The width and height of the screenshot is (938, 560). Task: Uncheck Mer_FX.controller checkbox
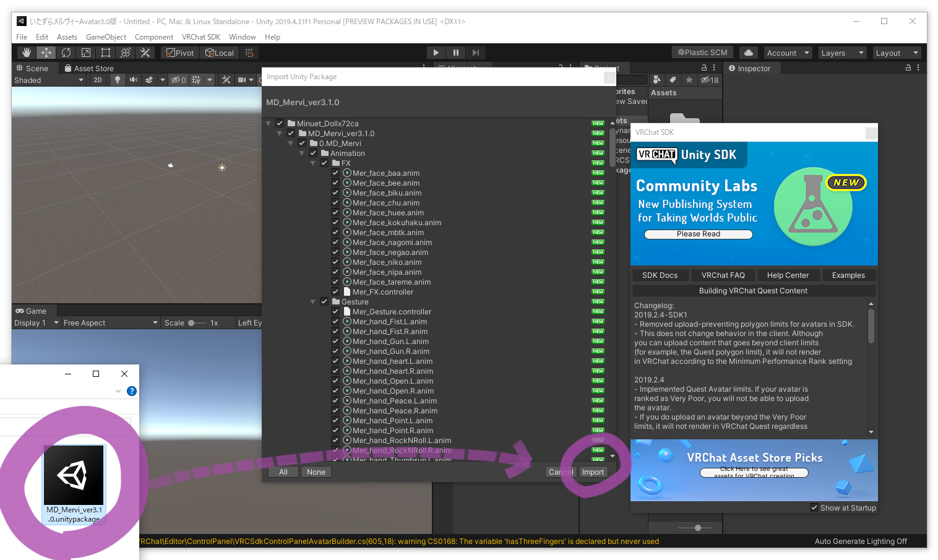(335, 291)
